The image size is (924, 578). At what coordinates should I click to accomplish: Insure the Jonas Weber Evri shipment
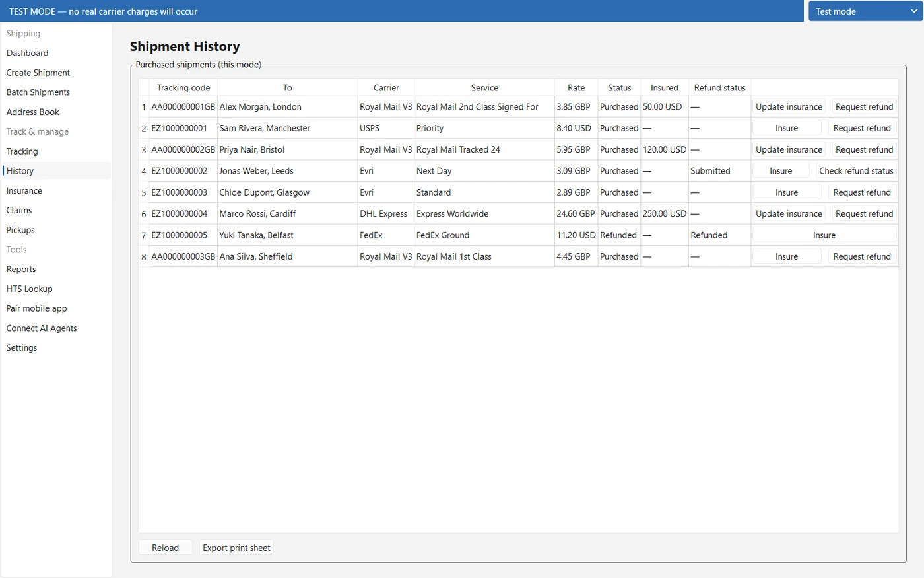pos(781,171)
